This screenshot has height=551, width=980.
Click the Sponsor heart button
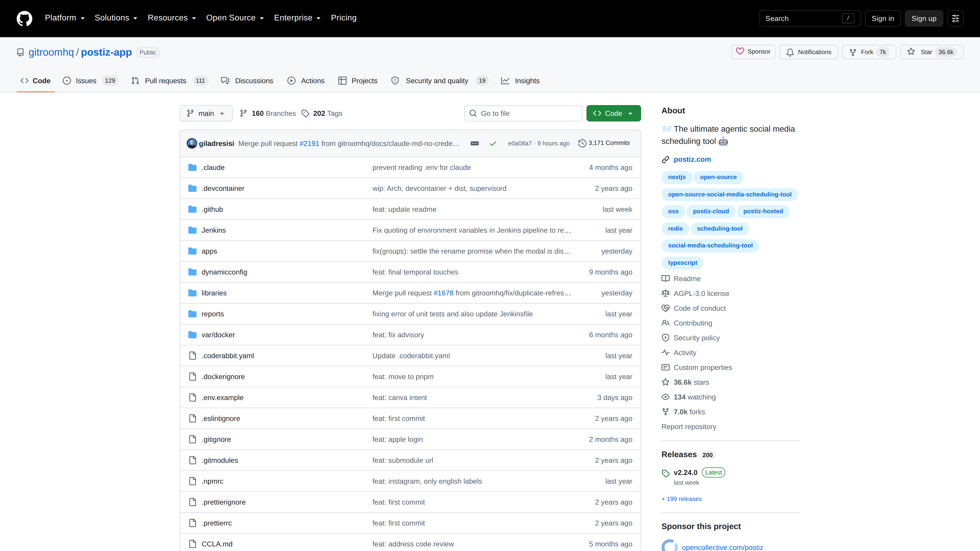(x=753, y=52)
